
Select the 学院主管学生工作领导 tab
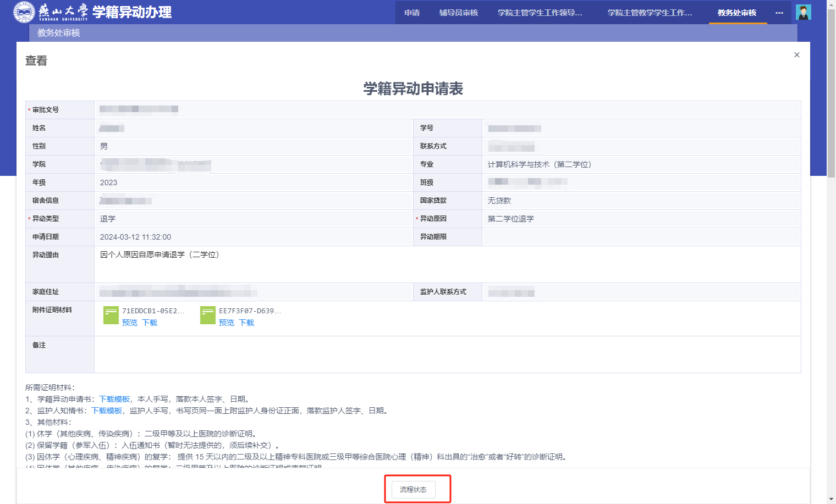540,13
